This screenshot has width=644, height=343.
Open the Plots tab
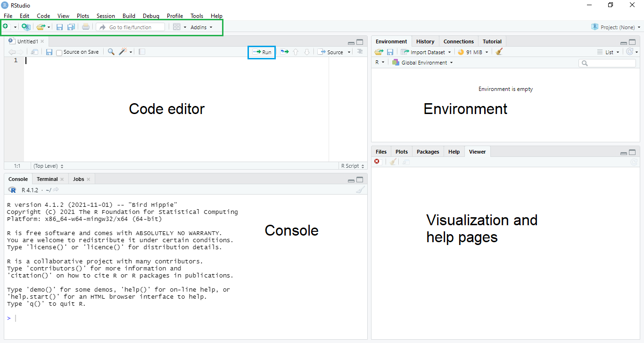402,152
